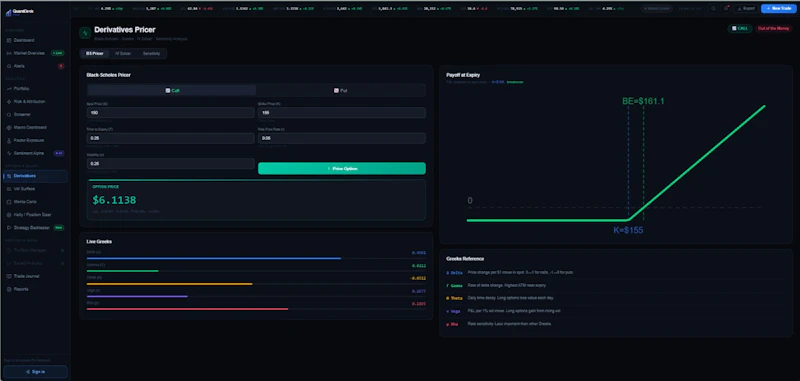Click the Derivatives Pricer header icon
Screen dimensions: 800x381
coord(85,33)
